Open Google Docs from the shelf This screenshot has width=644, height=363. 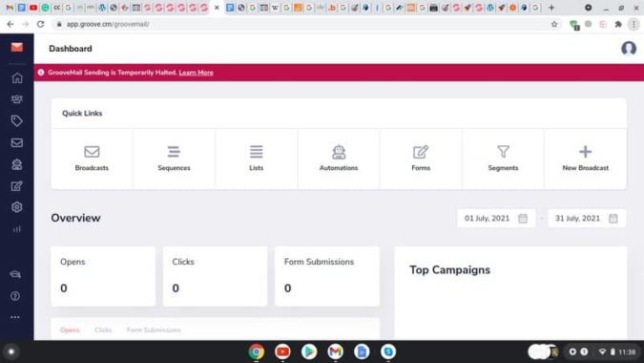362,352
